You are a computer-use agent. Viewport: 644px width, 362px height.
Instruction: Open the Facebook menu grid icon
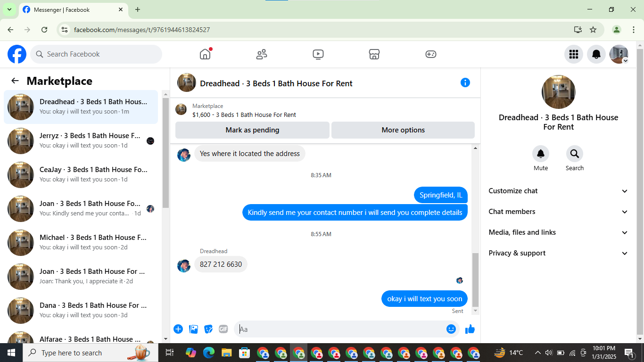point(574,54)
